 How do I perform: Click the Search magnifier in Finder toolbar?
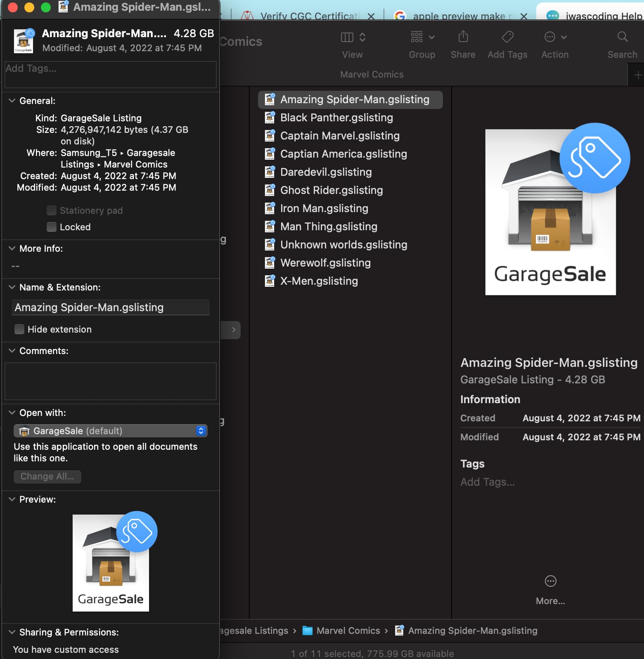(622, 37)
